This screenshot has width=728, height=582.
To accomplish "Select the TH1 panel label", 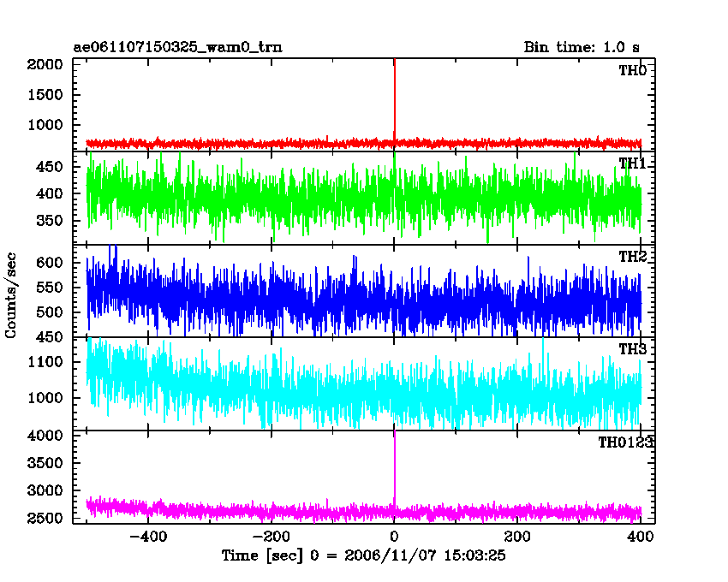I will pos(632,163).
